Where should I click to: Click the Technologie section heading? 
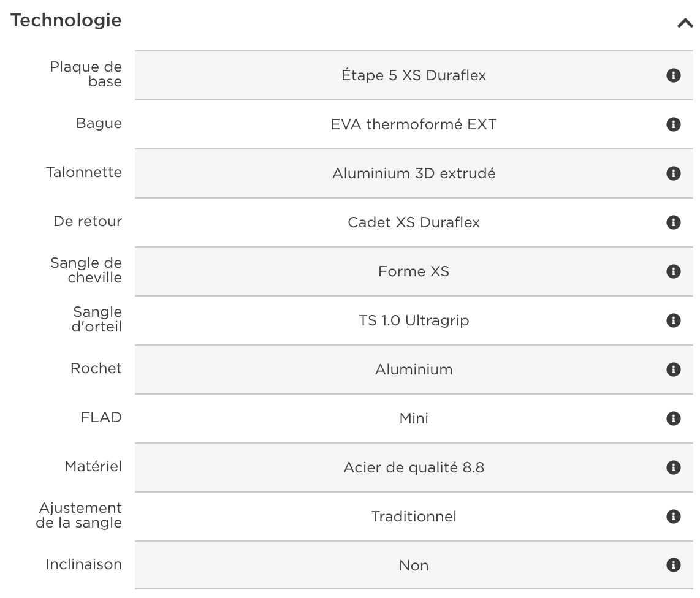(x=66, y=20)
